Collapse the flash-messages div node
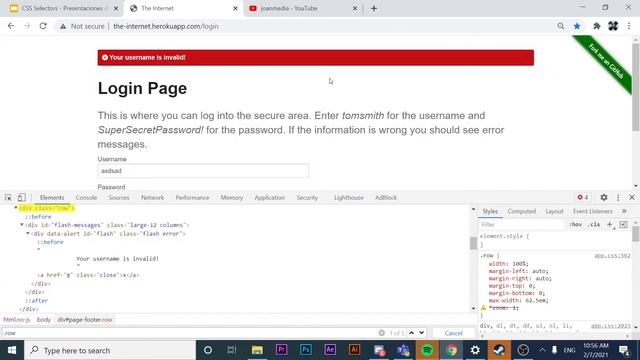Image resolution: width=640 pixels, height=360 pixels. pos(22,225)
